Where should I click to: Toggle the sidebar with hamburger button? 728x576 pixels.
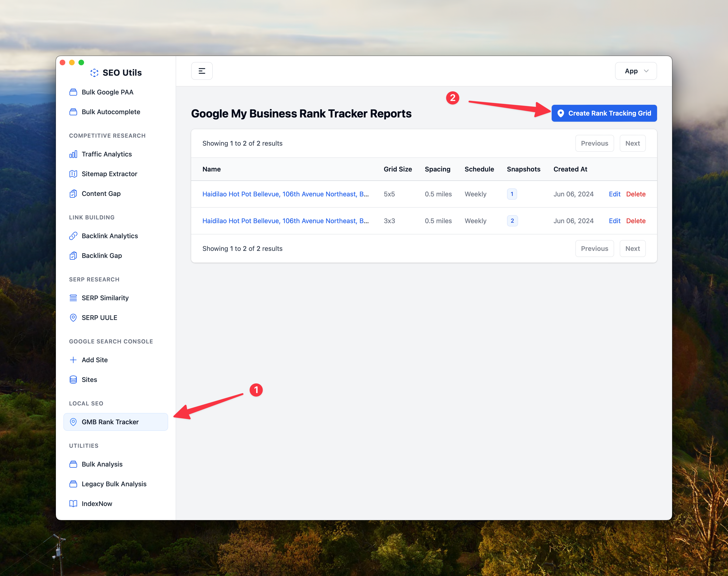[202, 71]
